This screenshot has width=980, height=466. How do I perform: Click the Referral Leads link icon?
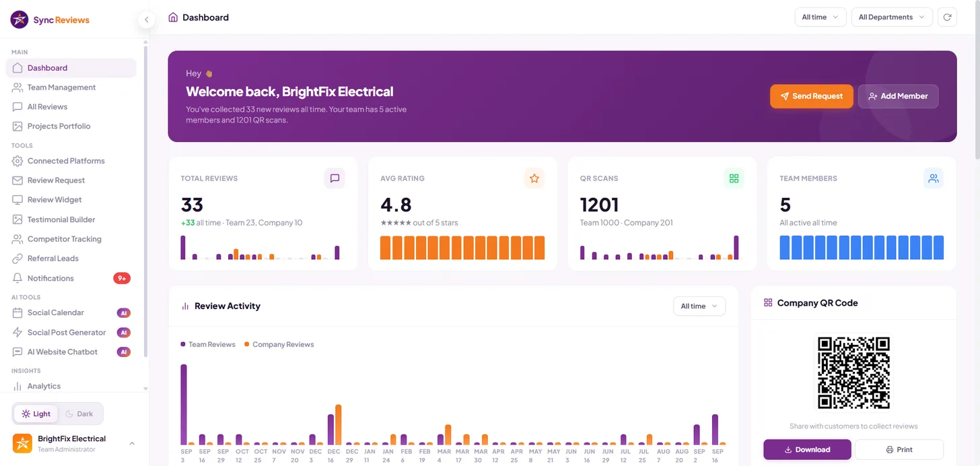click(17, 259)
